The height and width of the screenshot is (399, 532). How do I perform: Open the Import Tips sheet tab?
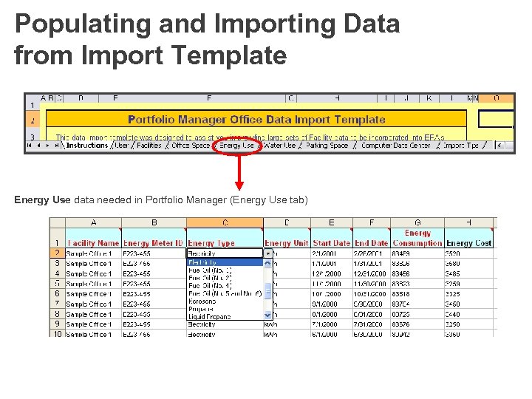coord(461,146)
